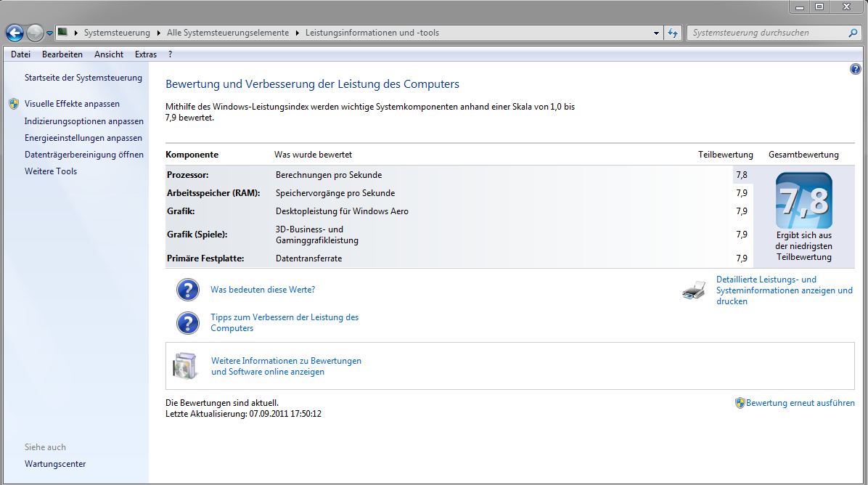Screen dimensions: 868x485
Task: Open the ? help menu
Action: click(x=170, y=54)
